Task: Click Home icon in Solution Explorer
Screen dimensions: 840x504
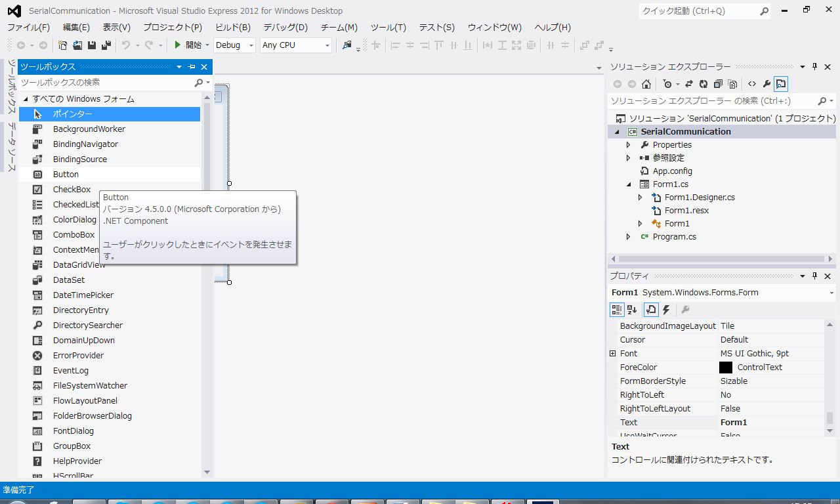Action: click(x=646, y=84)
